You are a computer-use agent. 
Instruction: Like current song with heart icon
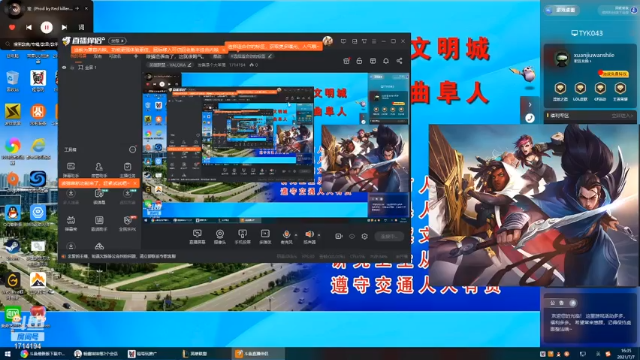pos(12,27)
